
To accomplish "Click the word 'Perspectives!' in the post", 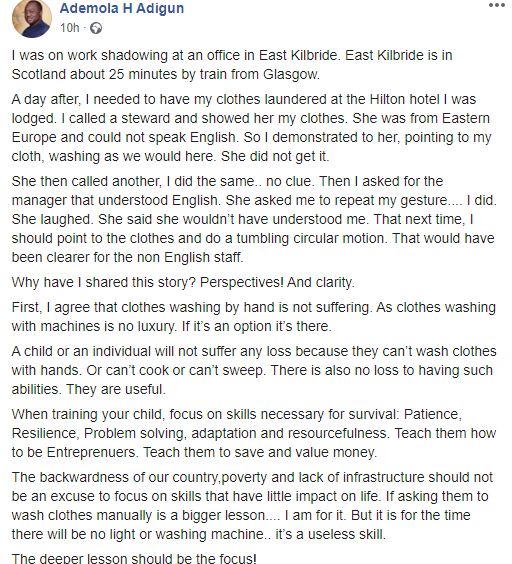I will 241,282.
